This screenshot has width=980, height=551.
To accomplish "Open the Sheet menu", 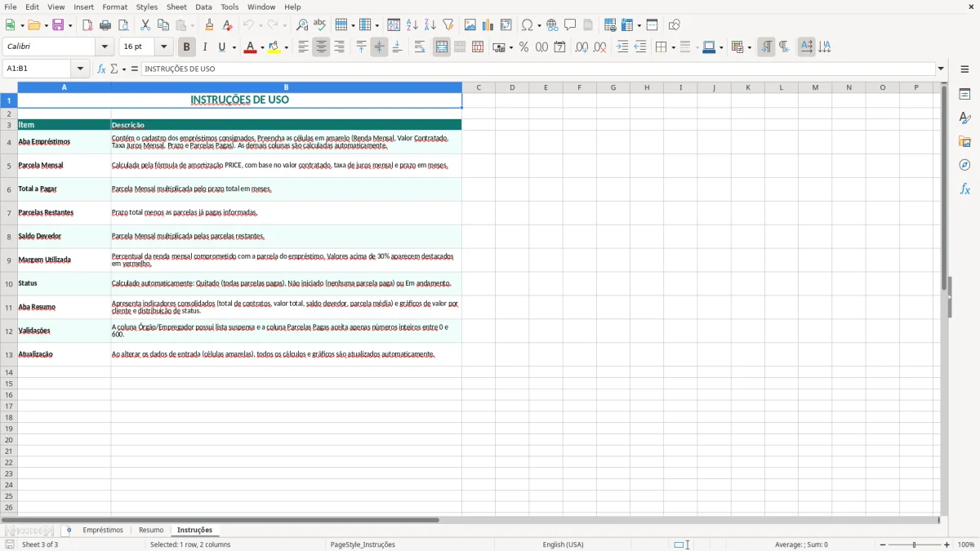I will [x=176, y=7].
